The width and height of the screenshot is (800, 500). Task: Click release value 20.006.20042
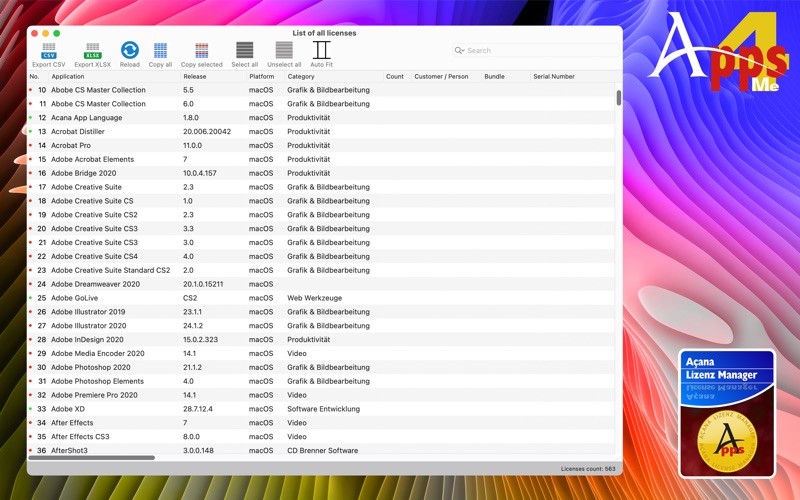click(x=207, y=132)
